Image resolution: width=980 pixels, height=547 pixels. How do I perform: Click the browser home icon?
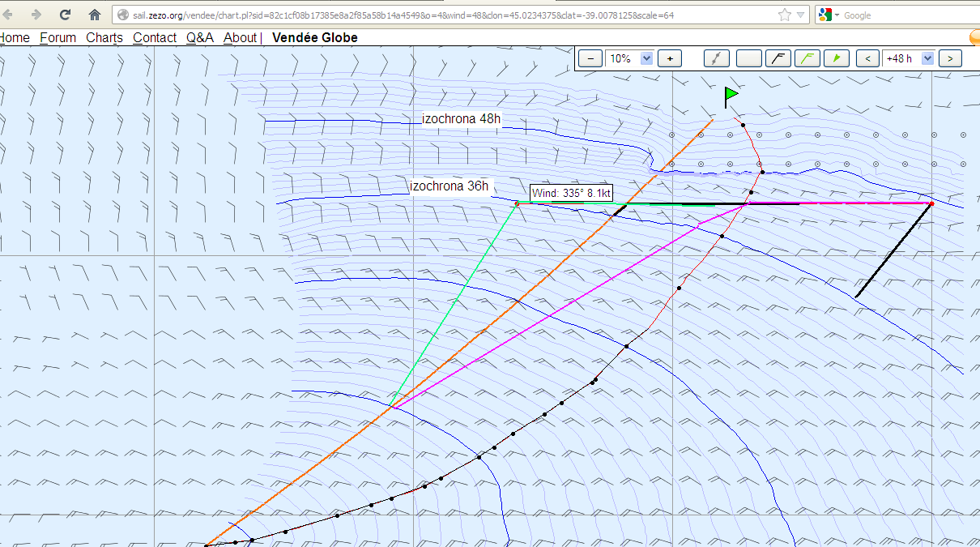(x=95, y=15)
